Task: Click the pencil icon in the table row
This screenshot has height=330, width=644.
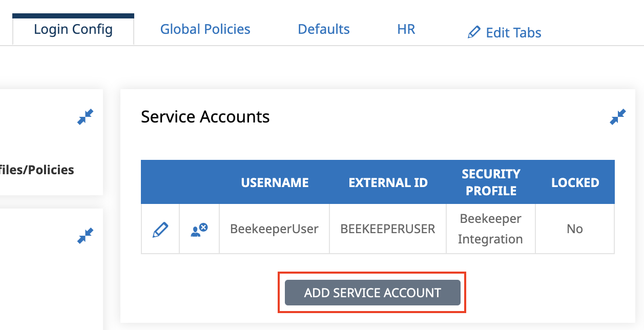Action: [x=160, y=229]
